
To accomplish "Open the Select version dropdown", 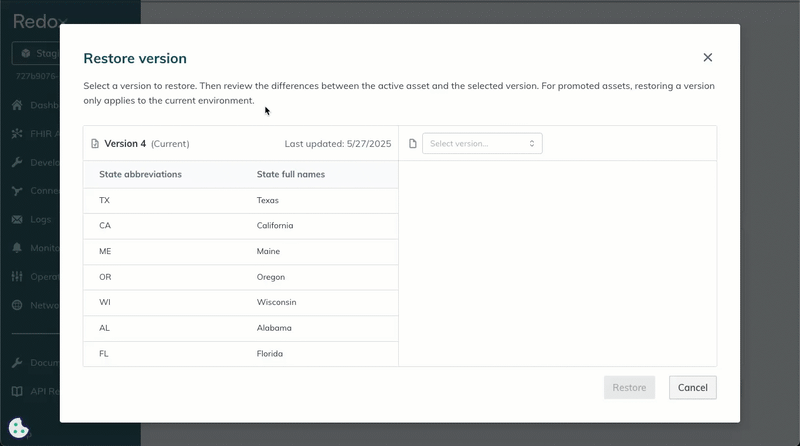I will click(x=482, y=144).
